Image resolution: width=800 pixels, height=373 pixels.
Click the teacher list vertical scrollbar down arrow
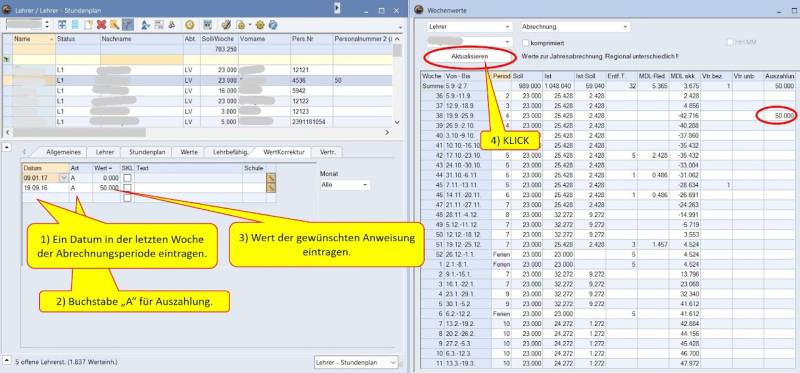(x=398, y=122)
